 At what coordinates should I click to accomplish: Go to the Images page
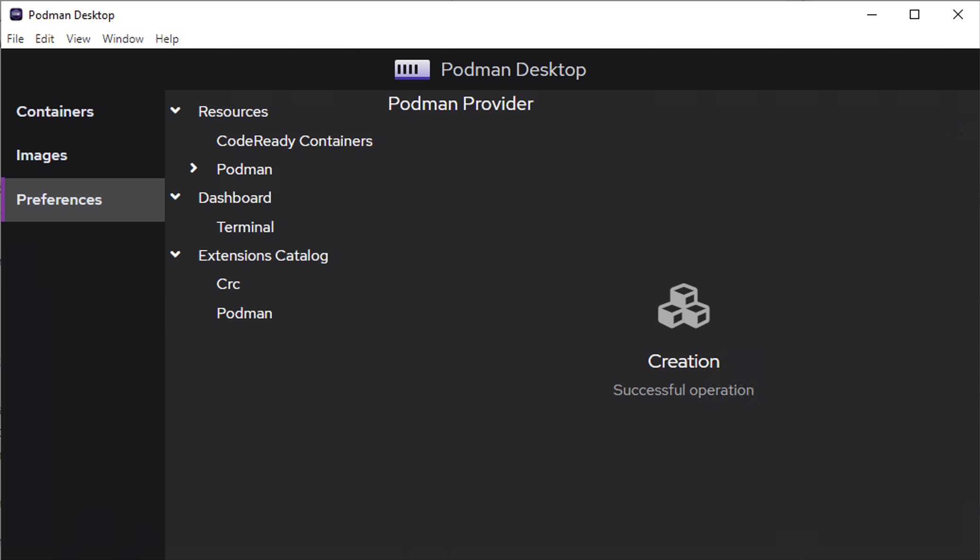(x=42, y=155)
